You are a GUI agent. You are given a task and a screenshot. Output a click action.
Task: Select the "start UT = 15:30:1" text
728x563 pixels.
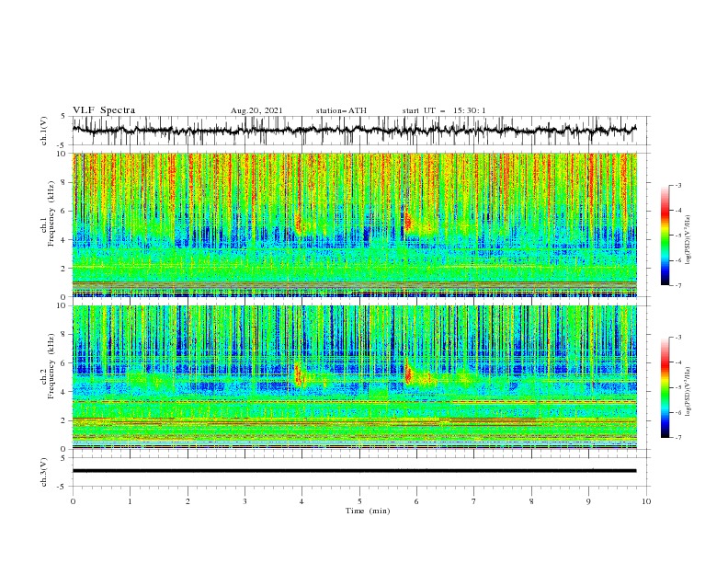click(444, 110)
